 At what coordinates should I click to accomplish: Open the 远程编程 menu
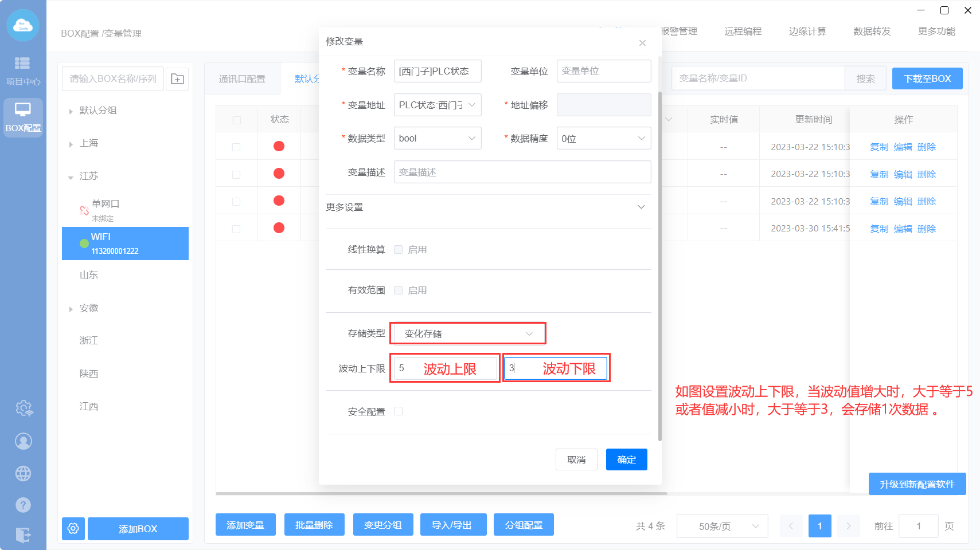coord(743,32)
